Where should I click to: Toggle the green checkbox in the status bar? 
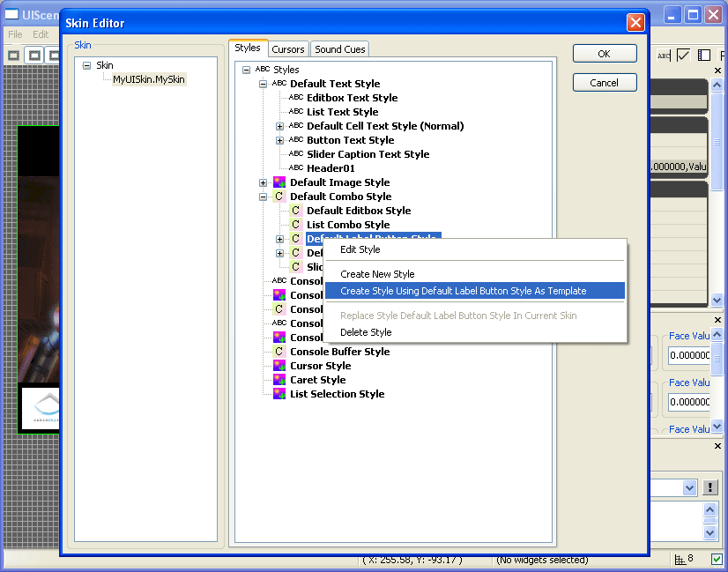pyautogui.click(x=717, y=560)
